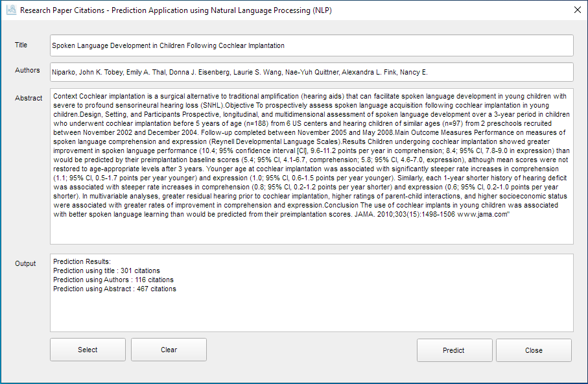
Task: Click the www.jama.com text in the abstract
Action: pyautogui.click(x=481, y=215)
